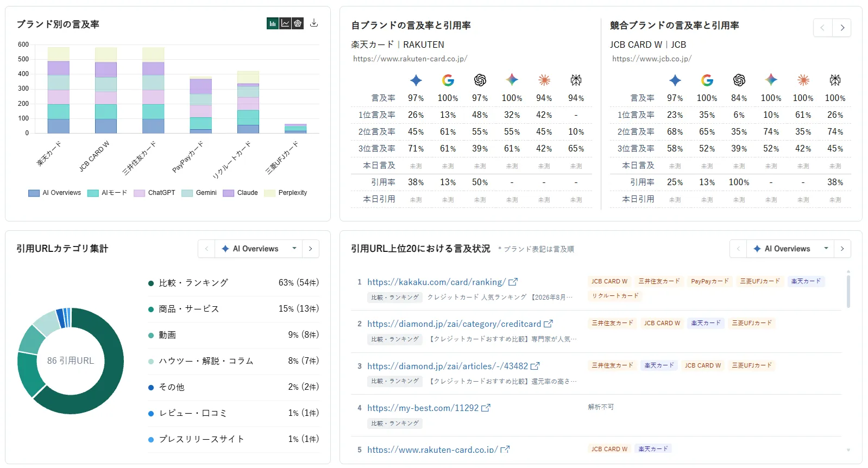The height and width of the screenshot is (468, 868).
Task: Open diamond.jp creditcard category external link icon
Action: 548,324
